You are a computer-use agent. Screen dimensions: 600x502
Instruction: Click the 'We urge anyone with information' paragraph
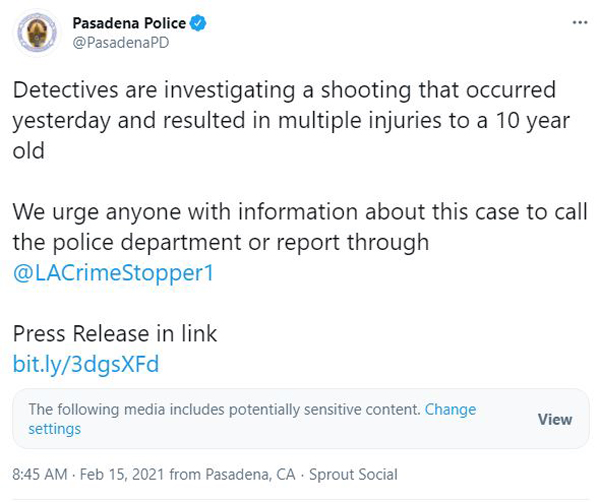300,227
